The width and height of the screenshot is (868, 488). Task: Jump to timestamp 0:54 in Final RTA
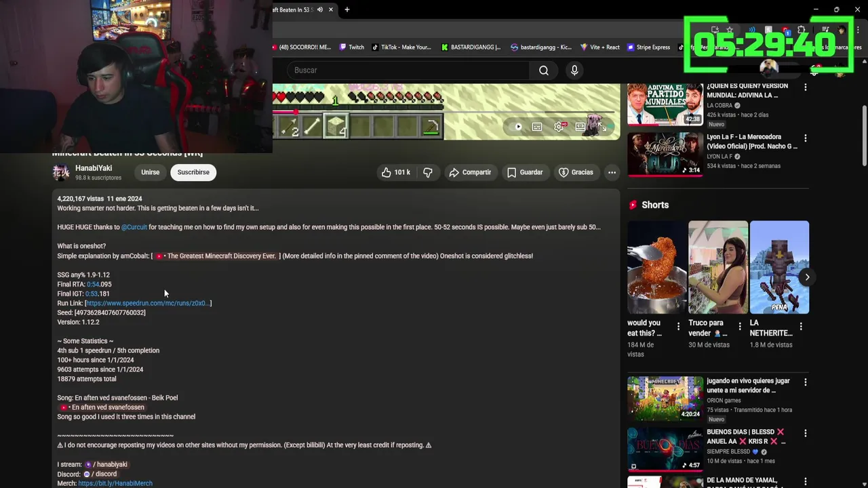click(x=93, y=285)
